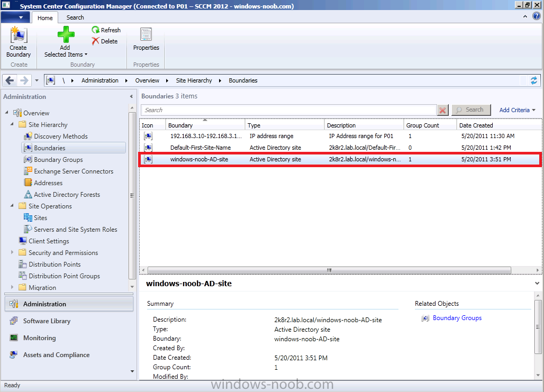Select the Boundaries tree item
The width and height of the screenshot is (544, 392).
tap(74, 148)
